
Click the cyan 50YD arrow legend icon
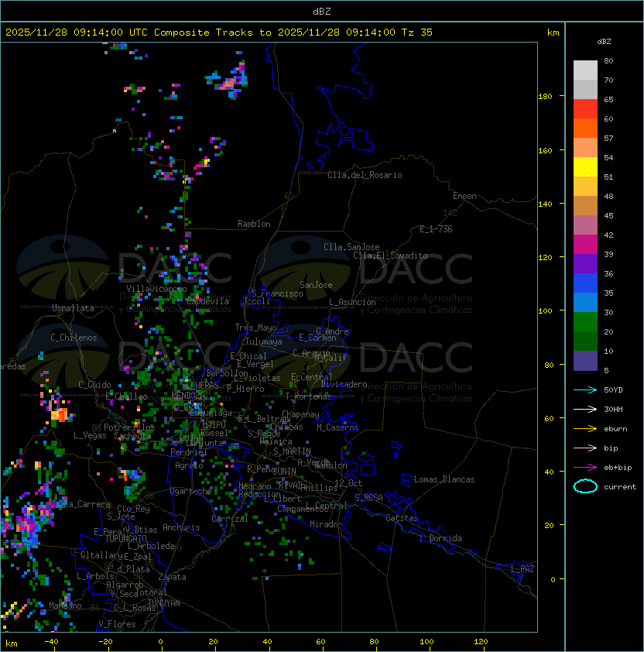coord(585,389)
